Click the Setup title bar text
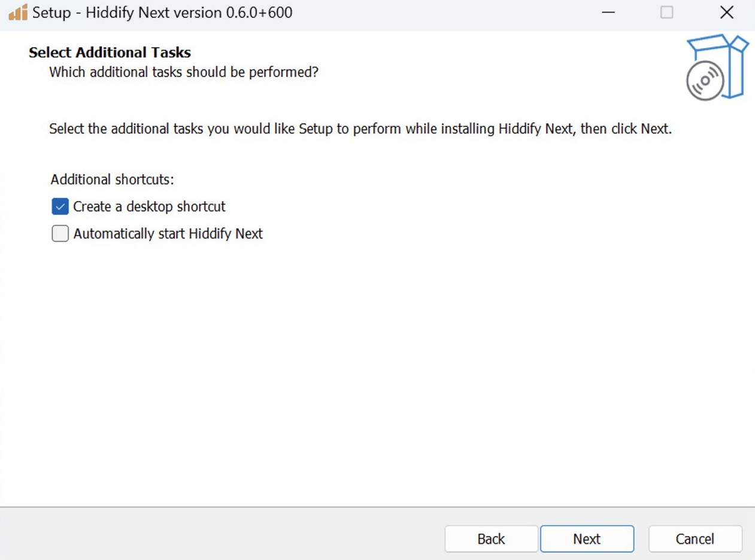The width and height of the screenshot is (755, 560). tap(162, 13)
